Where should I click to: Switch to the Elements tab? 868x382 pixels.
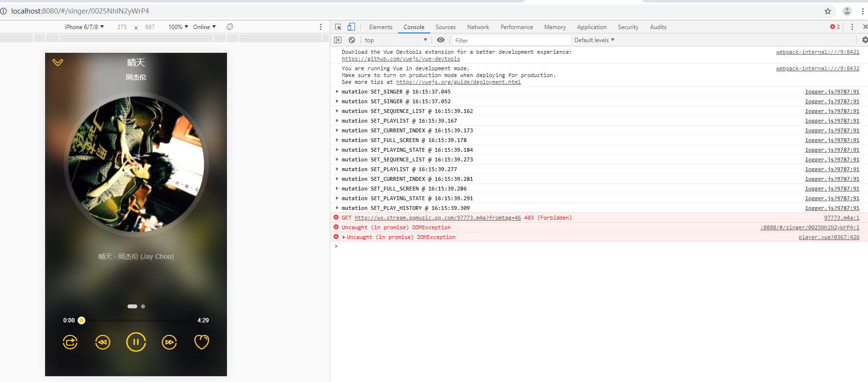tap(381, 27)
